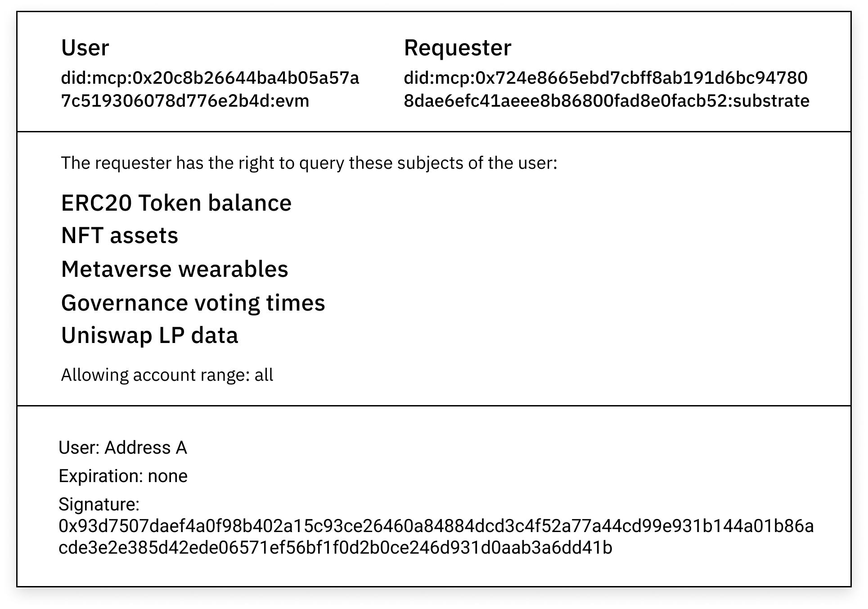Click 'none' in the Expiration line
868x609 pixels.
[167, 477]
